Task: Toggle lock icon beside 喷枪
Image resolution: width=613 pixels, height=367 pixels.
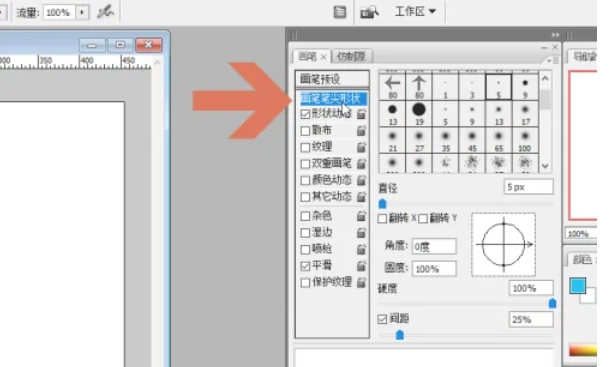Action: tap(361, 249)
